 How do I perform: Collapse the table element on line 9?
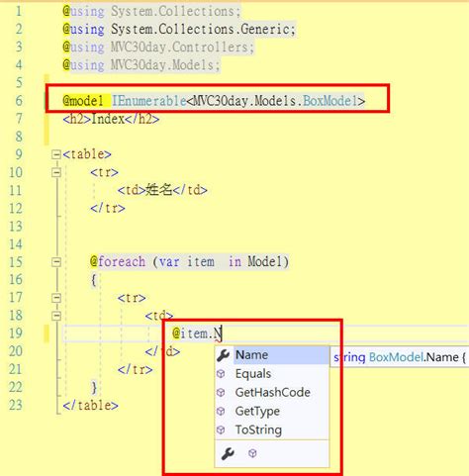56,154
